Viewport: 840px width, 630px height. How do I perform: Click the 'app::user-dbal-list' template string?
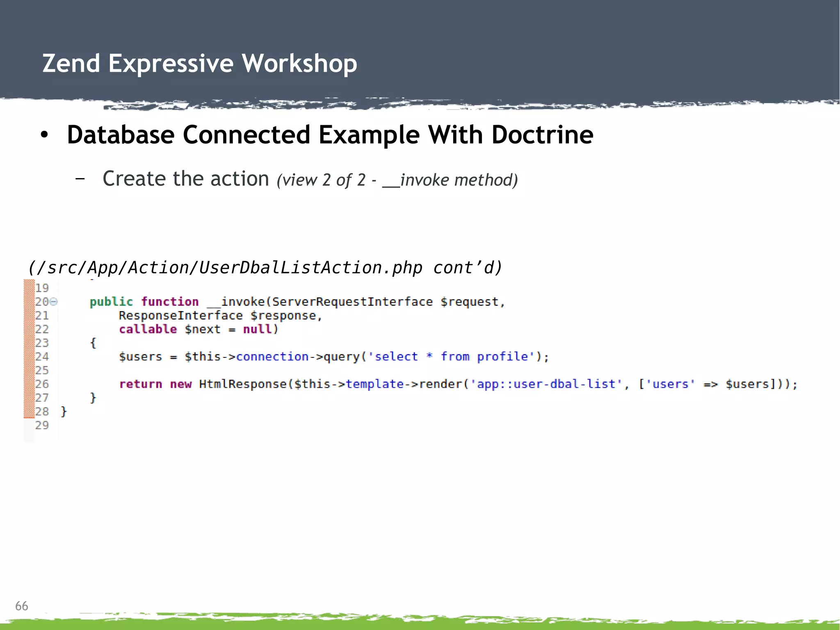point(546,384)
